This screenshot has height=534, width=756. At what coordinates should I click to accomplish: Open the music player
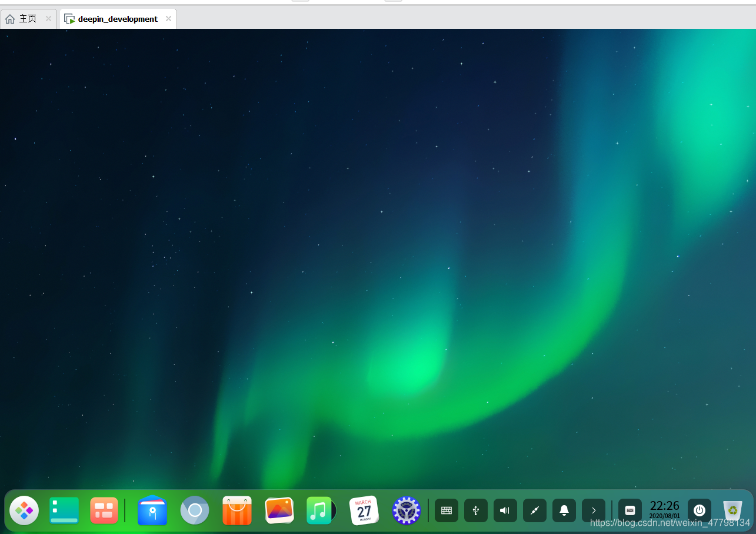tap(321, 510)
